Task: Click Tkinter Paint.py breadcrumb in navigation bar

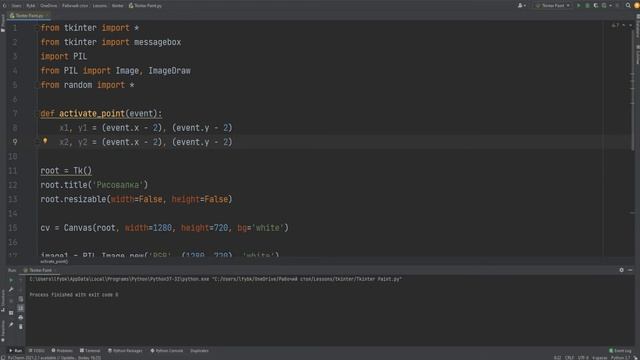Action: pos(145,6)
